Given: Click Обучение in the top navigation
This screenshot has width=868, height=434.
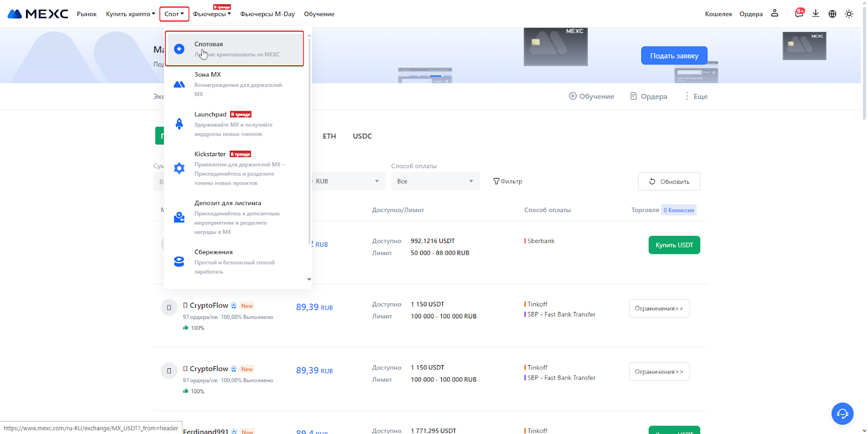Looking at the screenshot, I should (x=319, y=14).
